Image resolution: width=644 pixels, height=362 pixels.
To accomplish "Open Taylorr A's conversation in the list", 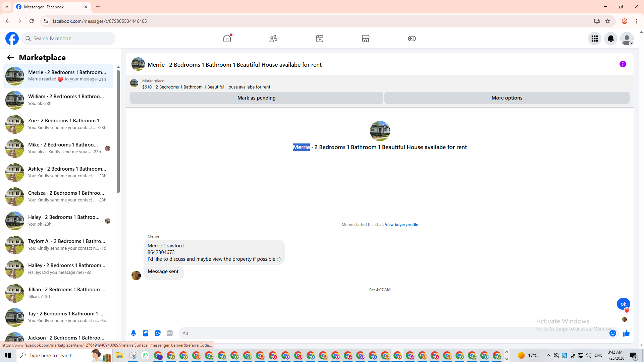I will (58, 245).
